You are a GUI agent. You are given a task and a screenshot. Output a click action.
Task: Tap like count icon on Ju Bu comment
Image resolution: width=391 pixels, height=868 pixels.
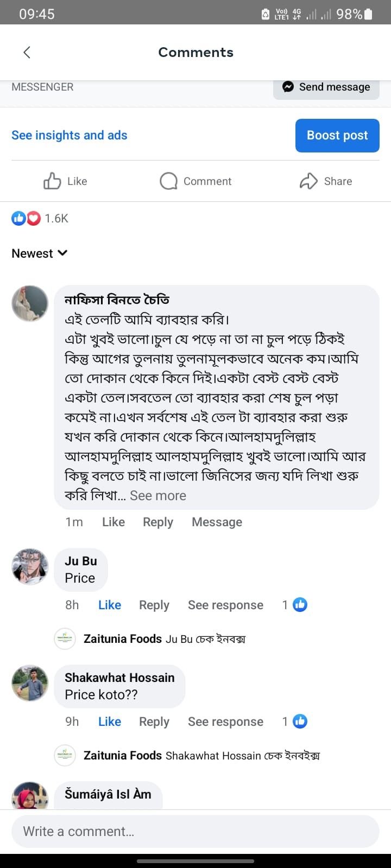click(x=300, y=604)
